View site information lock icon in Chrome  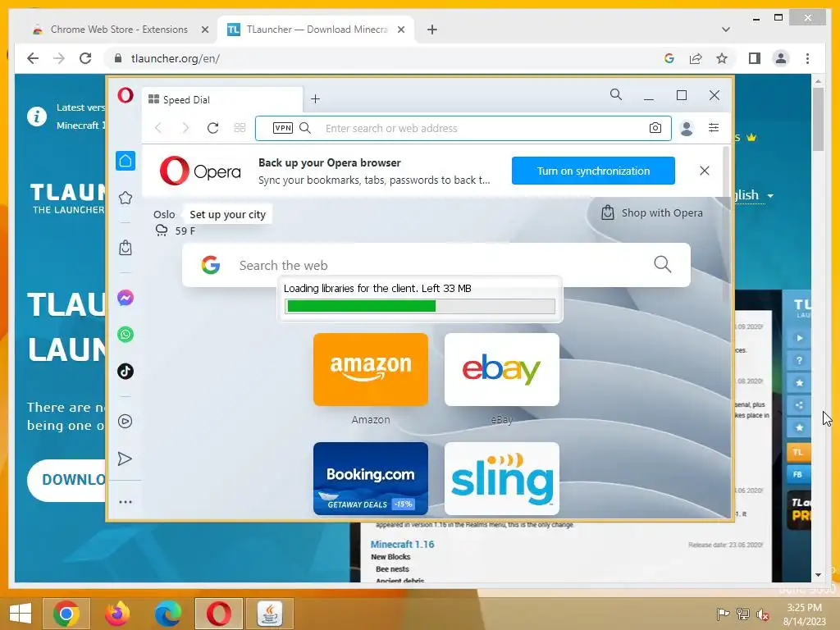point(118,58)
